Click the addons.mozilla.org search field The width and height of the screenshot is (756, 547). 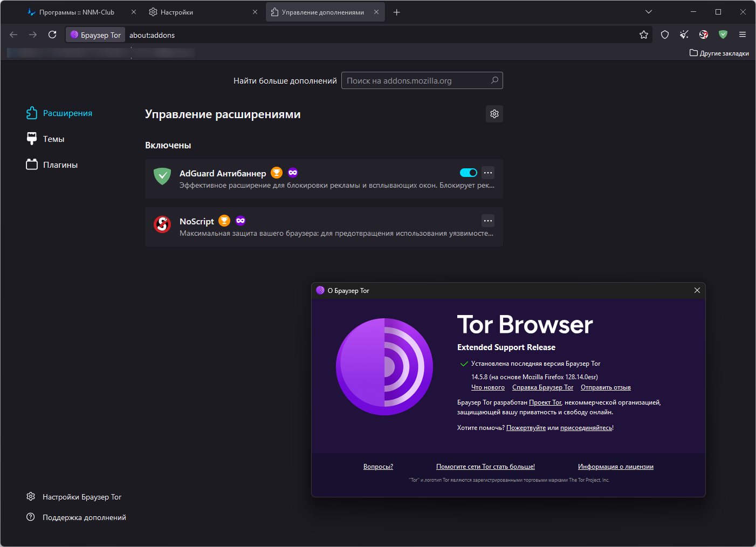click(x=417, y=80)
